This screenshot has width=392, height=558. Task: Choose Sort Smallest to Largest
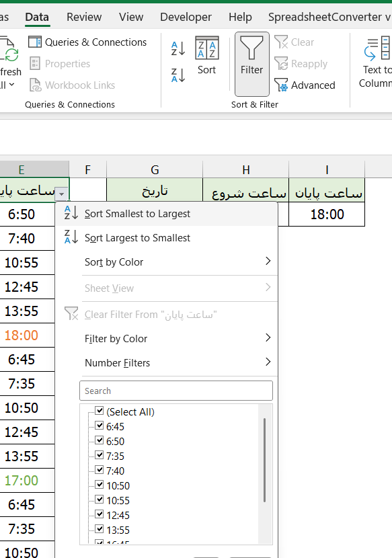point(166,214)
